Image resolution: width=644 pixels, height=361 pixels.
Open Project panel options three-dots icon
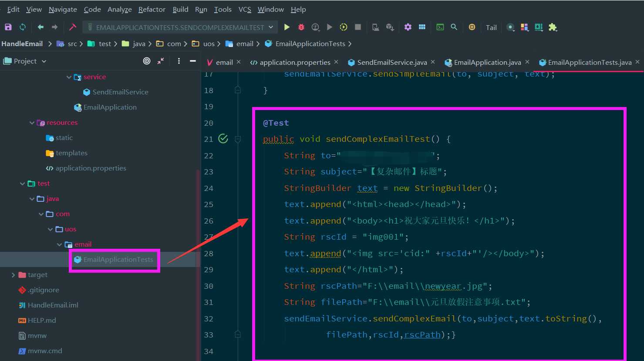(x=179, y=61)
